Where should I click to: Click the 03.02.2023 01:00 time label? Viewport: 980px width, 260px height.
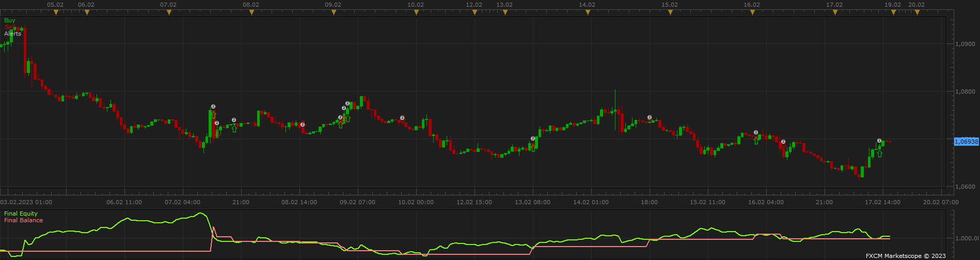click(x=26, y=202)
